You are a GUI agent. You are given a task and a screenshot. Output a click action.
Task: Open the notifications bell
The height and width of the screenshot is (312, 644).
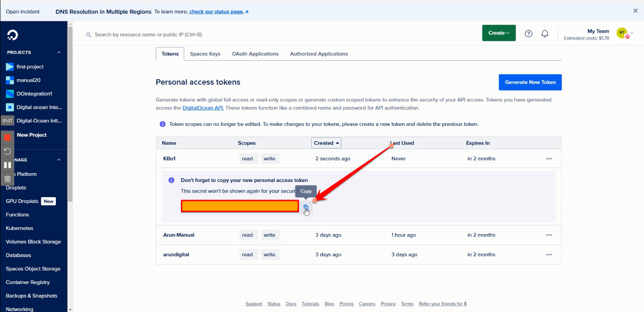[x=545, y=34]
